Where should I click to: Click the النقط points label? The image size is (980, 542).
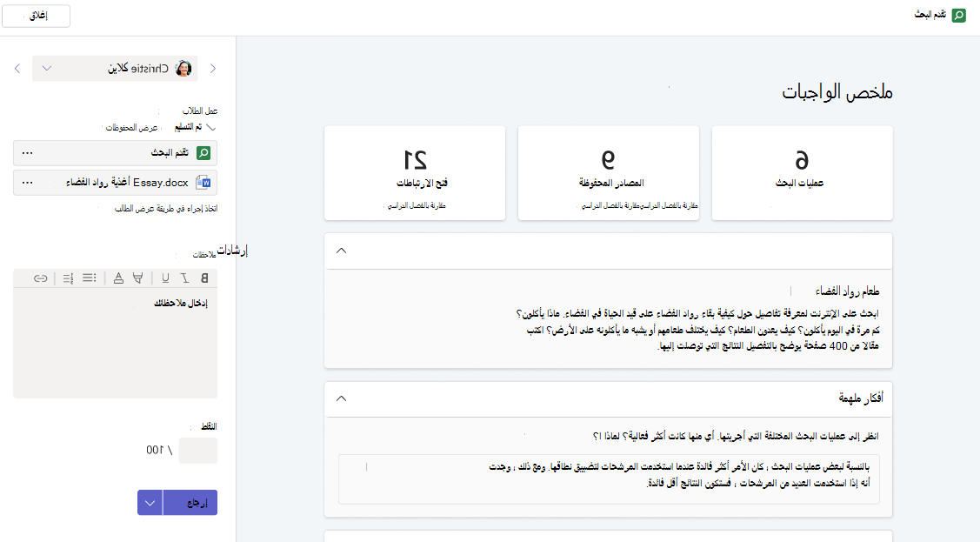pos(208,426)
